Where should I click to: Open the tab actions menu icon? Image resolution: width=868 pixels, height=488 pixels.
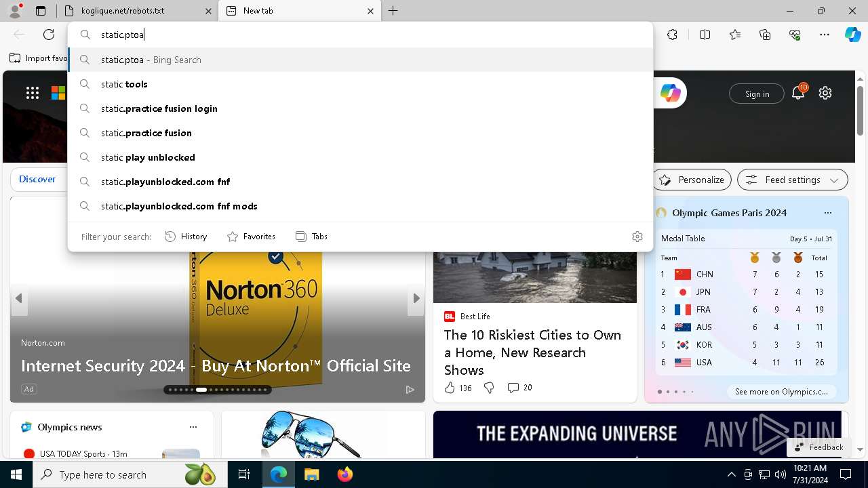(x=41, y=11)
